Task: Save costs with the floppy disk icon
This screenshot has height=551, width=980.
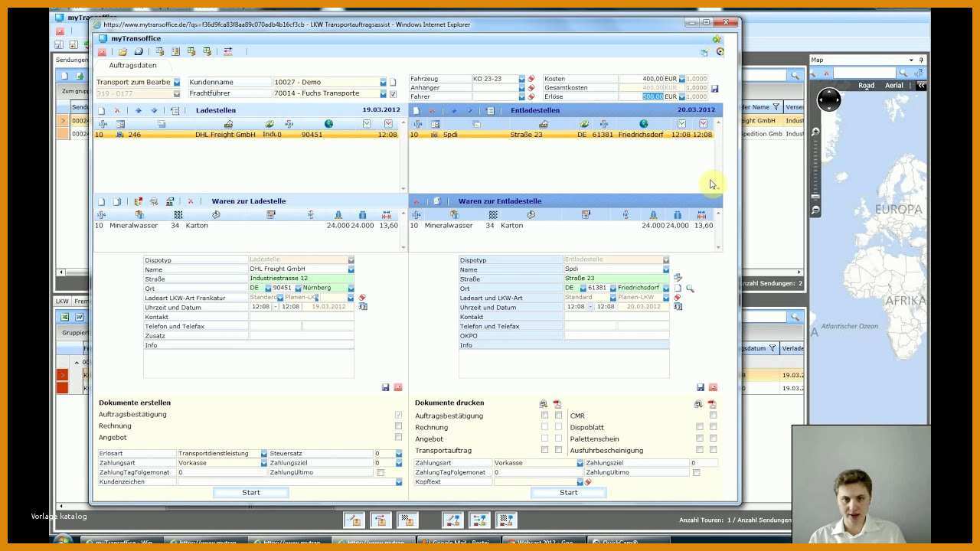Action: pyautogui.click(x=715, y=89)
